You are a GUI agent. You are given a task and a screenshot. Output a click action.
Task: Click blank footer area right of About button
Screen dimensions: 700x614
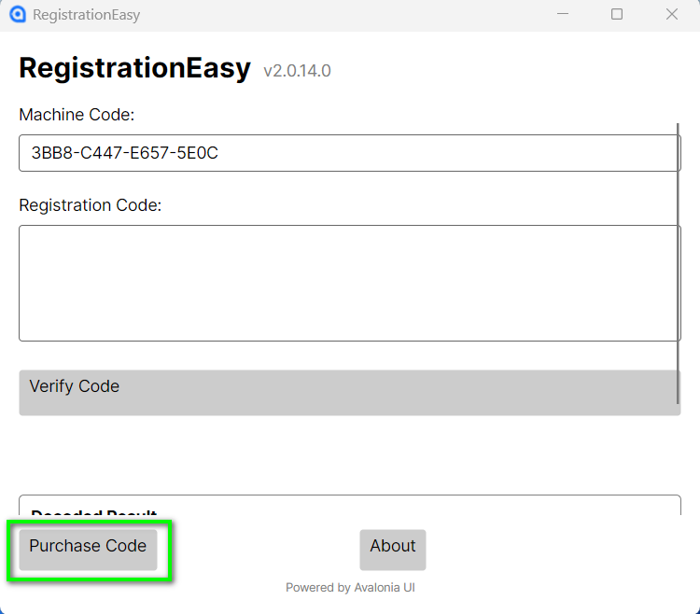(x=560, y=551)
